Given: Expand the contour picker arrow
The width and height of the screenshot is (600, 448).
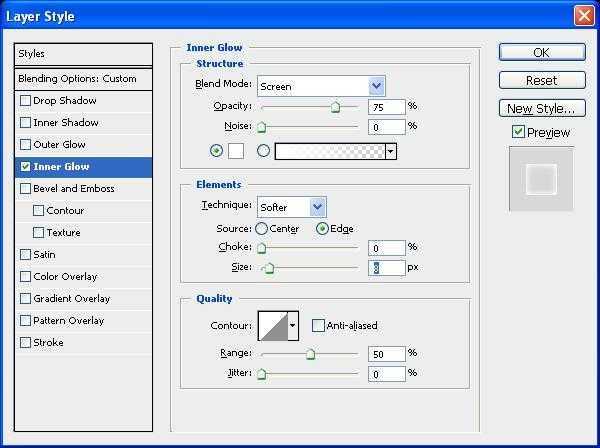Looking at the screenshot, I should (293, 325).
